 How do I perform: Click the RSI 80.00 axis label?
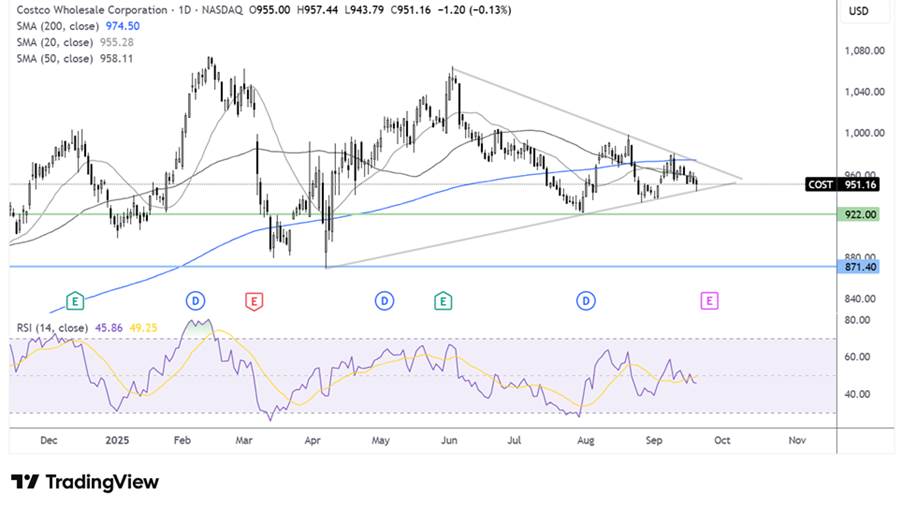[857, 320]
